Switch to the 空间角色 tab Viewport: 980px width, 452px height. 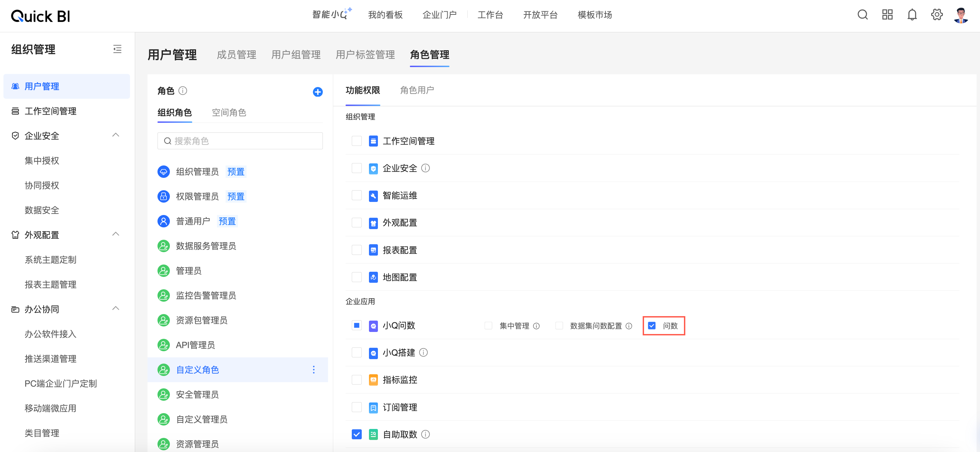229,112
